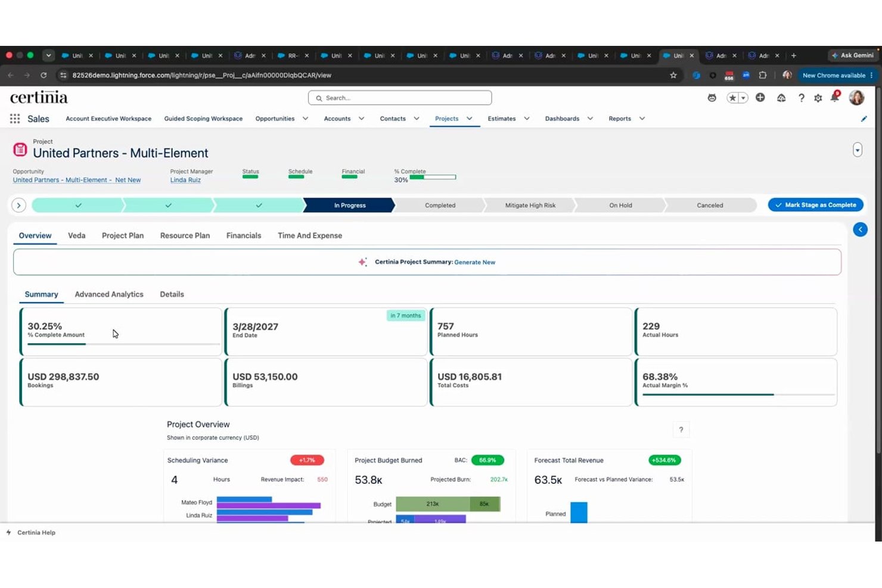Expand the path details chevron
Image resolution: width=882 pixels, height=588 pixels.
pos(18,205)
